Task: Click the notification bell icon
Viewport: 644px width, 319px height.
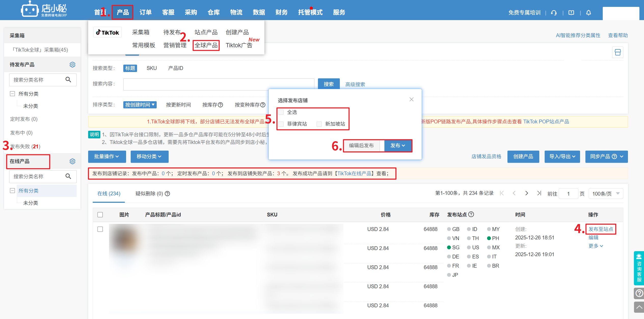Action: (x=588, y=13)
